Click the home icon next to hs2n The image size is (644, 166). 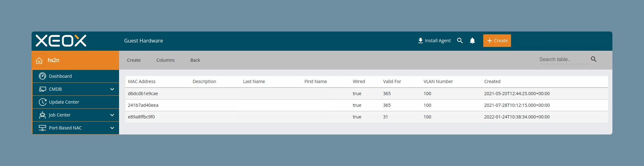coord(39,60)
